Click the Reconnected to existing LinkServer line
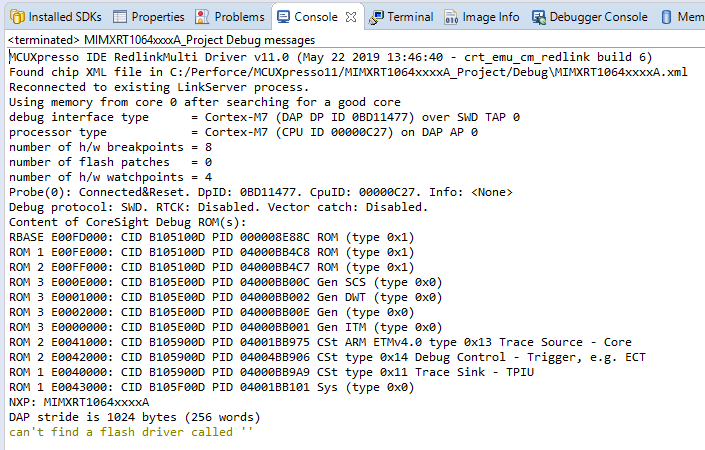This screenshot has height=450, width=705. pyautogui.click(x=154, y=88)
